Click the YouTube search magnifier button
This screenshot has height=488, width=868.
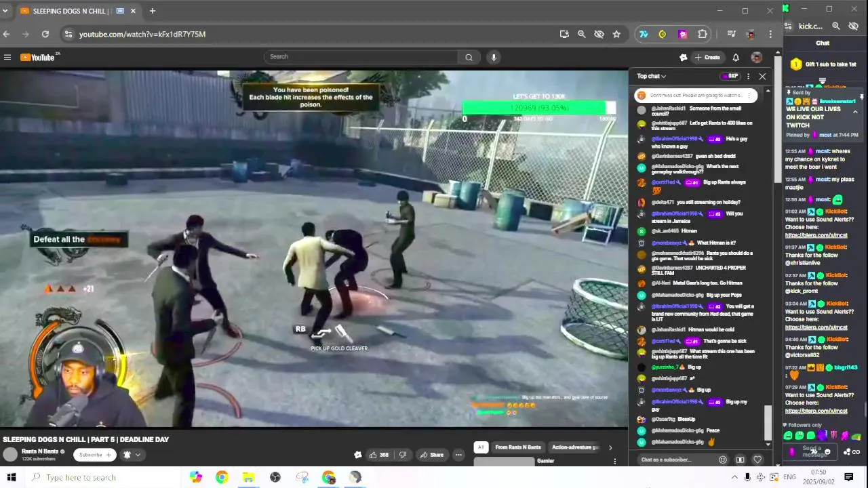pyautogui.click(x=469, y=57)
